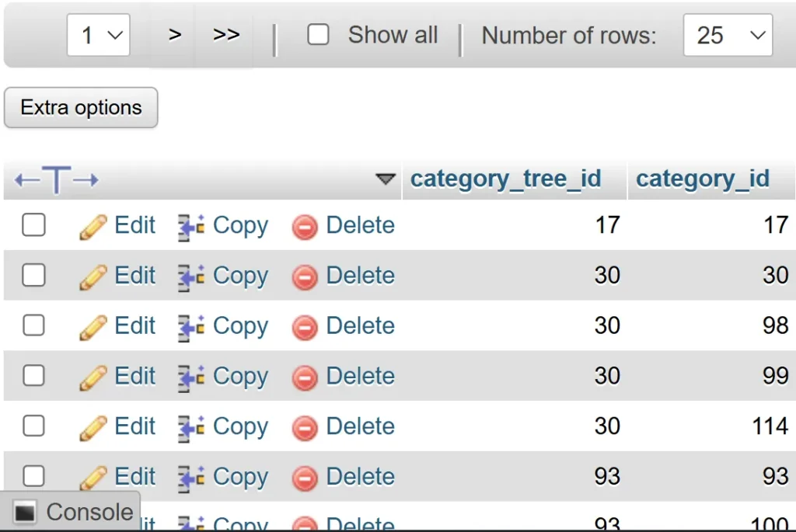Click the Console terminal icon
This screenshot has height=532, width=796.
pos(26,513)
